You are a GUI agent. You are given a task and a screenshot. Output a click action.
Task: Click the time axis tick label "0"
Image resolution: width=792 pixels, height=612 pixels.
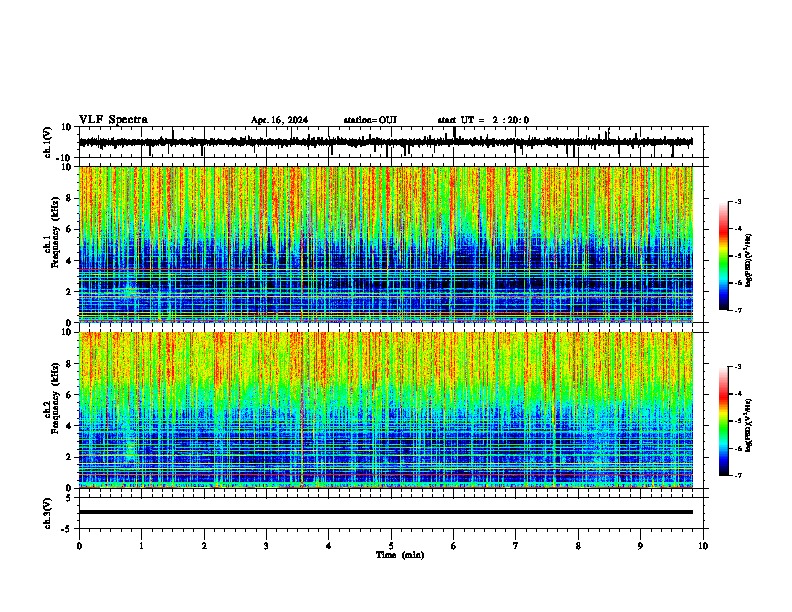(79, 546)
